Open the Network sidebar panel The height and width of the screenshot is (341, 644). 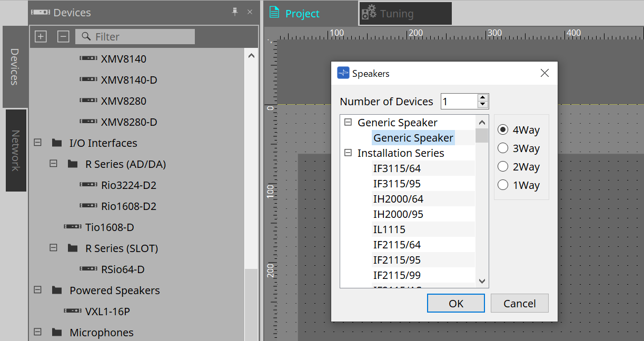[x=16, y=151]
